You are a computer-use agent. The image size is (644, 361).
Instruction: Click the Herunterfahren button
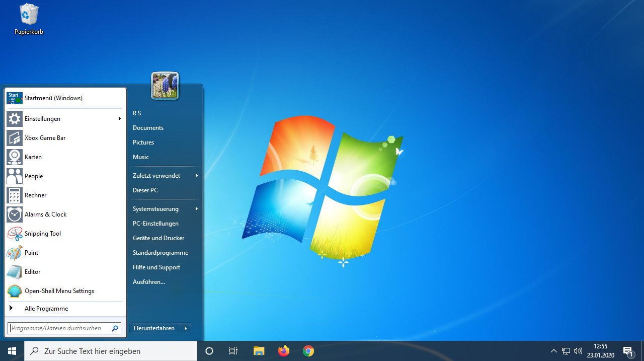tap(154, 328)
